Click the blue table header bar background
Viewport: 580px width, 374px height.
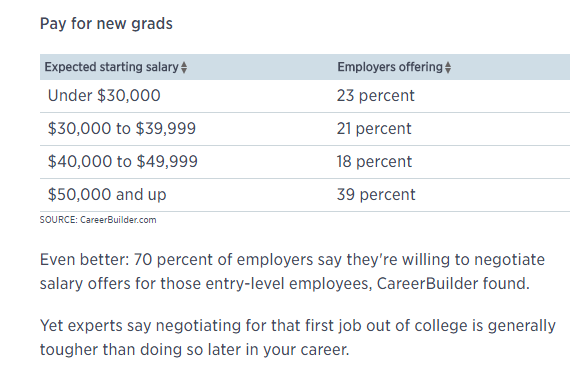pyautogui.click(x=305, y=67)
